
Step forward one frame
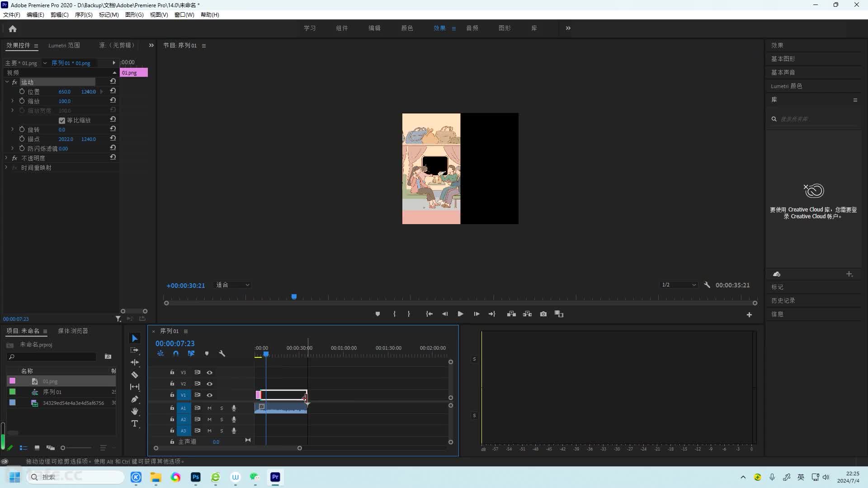coord(476,314)
